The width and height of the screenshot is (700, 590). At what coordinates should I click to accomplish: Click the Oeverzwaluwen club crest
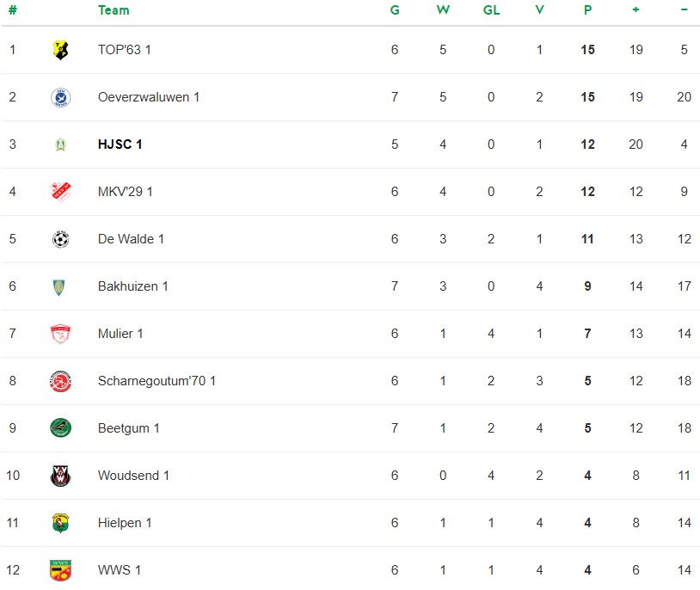(60, 97)
